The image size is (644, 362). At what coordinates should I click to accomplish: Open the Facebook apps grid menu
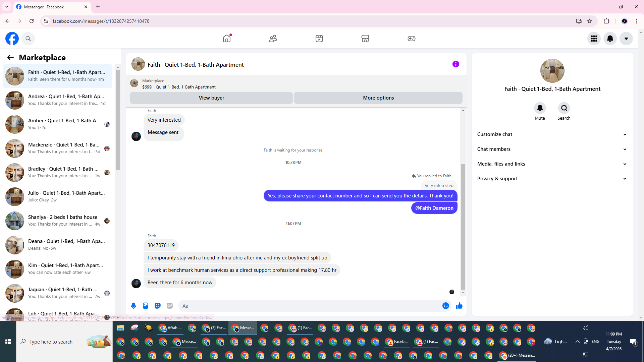pos(594,39)
